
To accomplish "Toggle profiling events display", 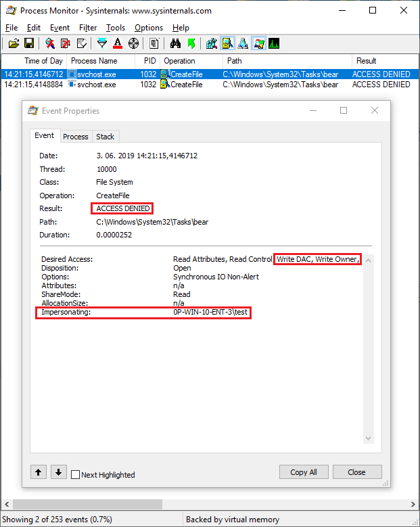I will tap(274, 43).
